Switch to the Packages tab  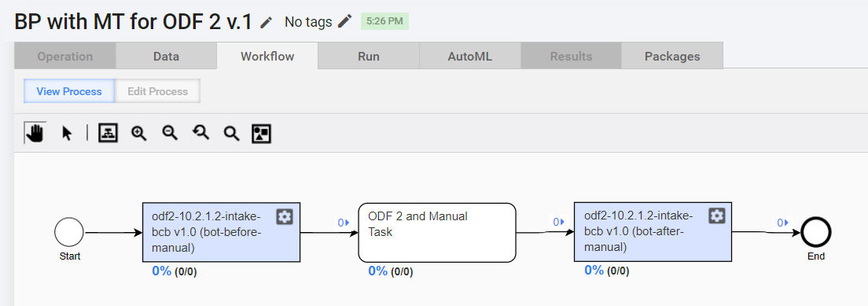point(672,56)
